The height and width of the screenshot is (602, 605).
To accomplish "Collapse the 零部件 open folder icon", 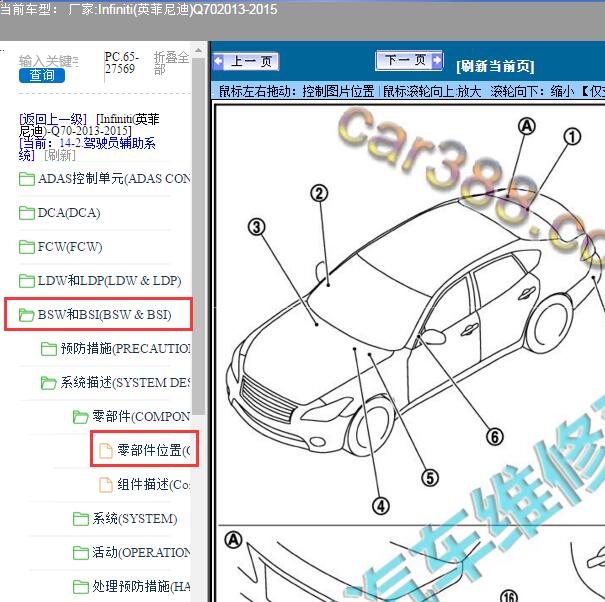I will coord(81,417).
